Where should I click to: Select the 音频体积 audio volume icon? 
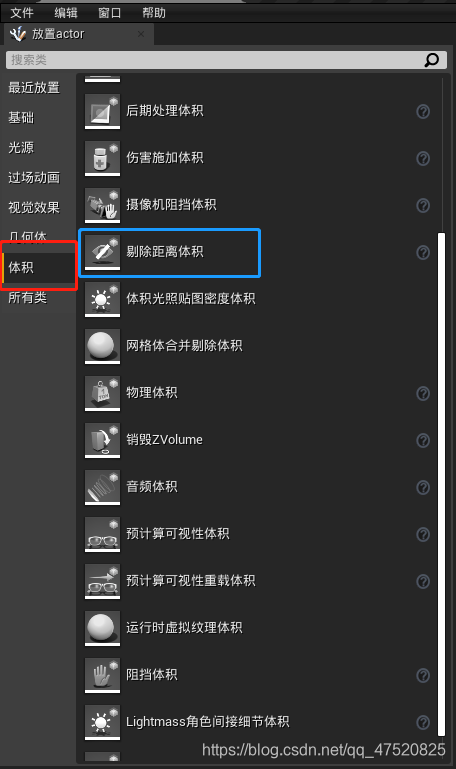click(102, 487)
